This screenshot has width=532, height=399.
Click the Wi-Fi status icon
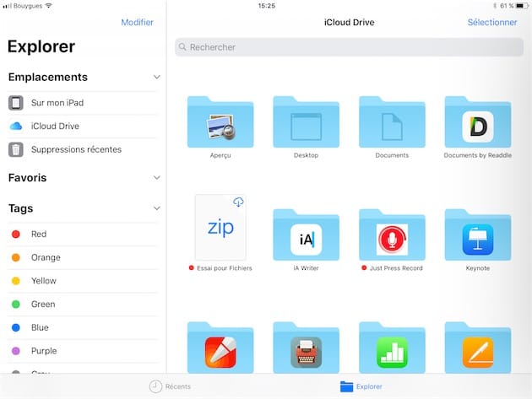click(49, 6)
